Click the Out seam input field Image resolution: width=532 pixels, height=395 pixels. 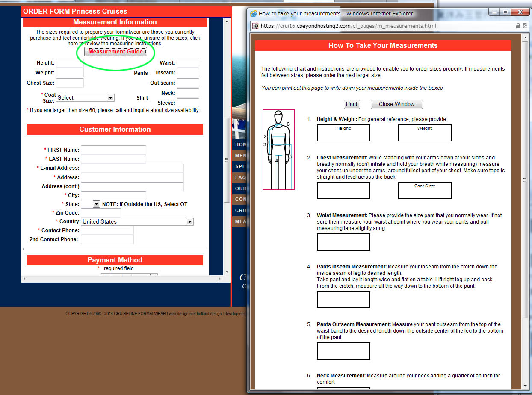tap(188, 83)
